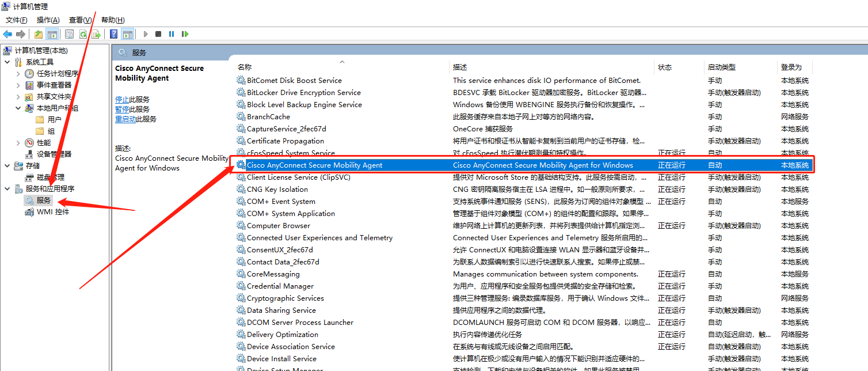Click the 任务计划程序 clock icon in the tree
Viewport: 868px width, 371px height.
[x=29, y=74]
